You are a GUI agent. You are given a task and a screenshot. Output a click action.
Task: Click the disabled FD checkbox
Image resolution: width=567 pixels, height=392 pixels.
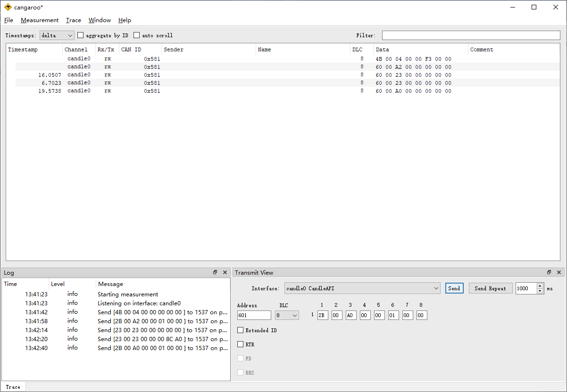(x=244, y=359)
